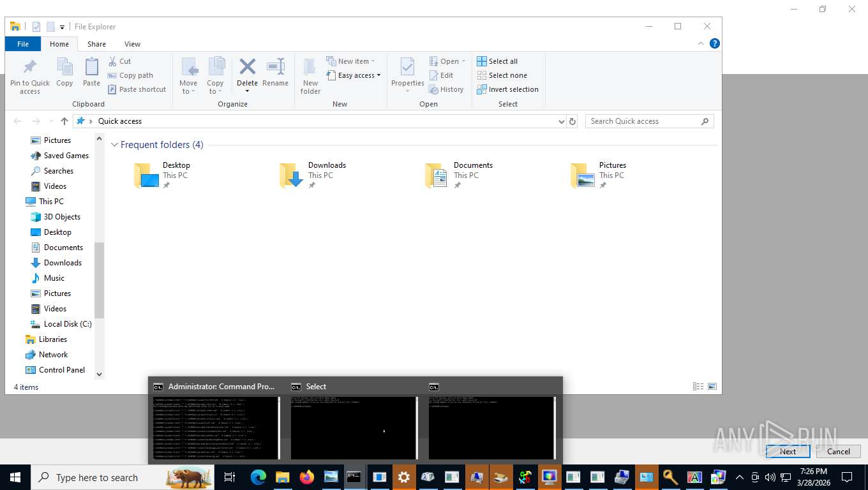Click the navigation pane scrollbar
This screenshot has height=490, width=868.
[99, 279]
